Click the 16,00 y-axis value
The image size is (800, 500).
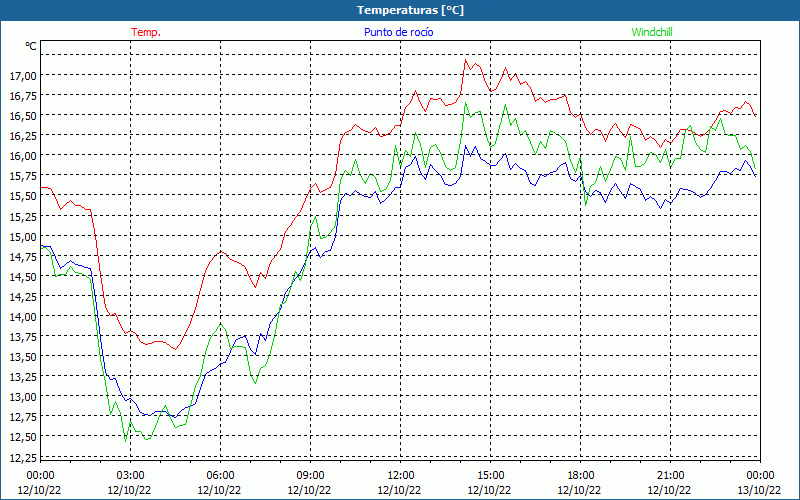click(23, 156)
